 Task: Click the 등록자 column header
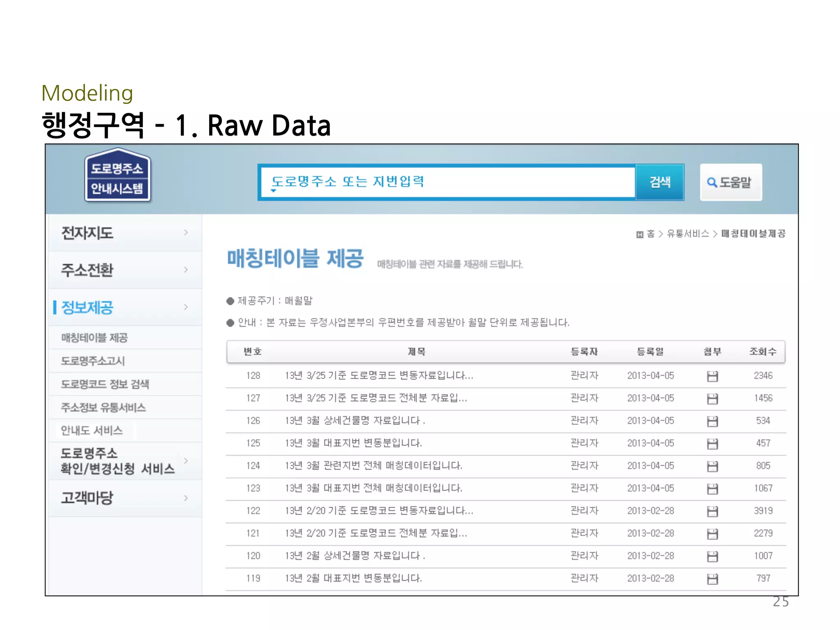click(x=584, y=352)
